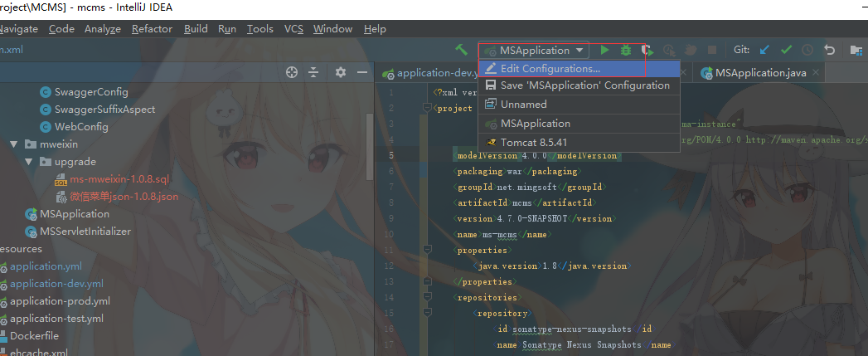Click the Build Project hammer icon
Image resolution: width=868 pixels, height=356 pixels.
click(x=462, y=50)
